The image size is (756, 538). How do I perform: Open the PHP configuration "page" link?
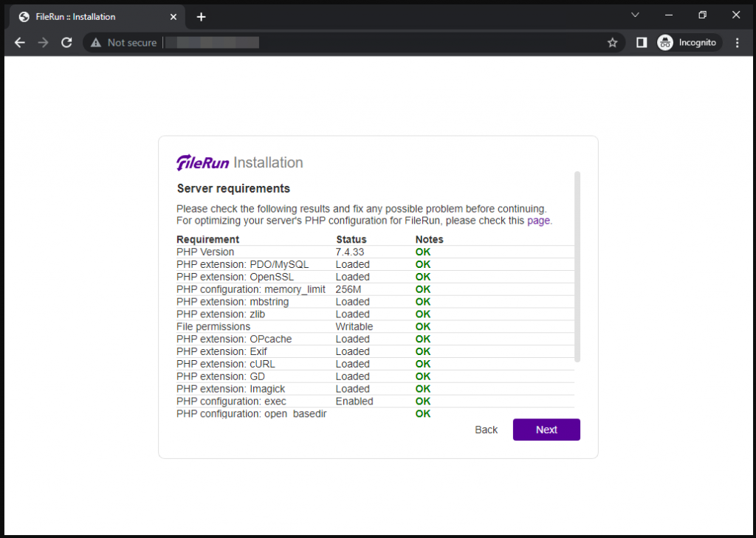(538, 220)
